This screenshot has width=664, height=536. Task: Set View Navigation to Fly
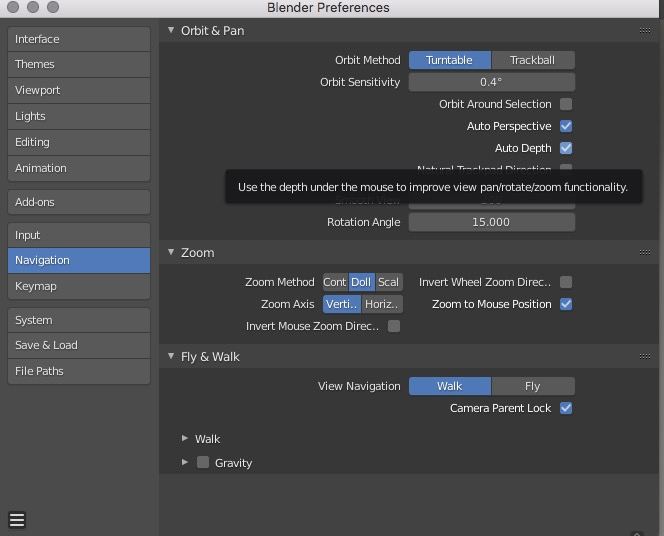pyautogui.click(x=533, y=386)
